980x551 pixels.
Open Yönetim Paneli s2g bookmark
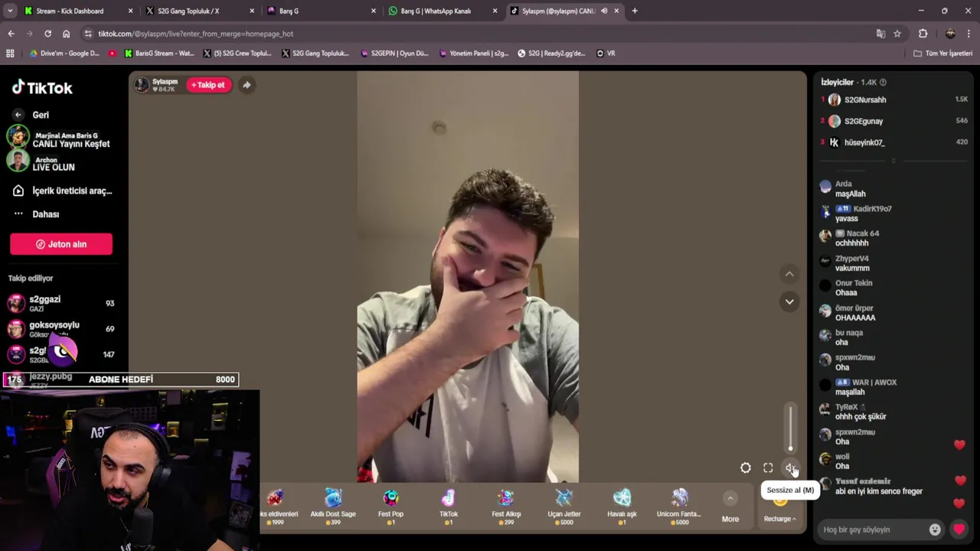pyautogui.click(x=474, y=54)
